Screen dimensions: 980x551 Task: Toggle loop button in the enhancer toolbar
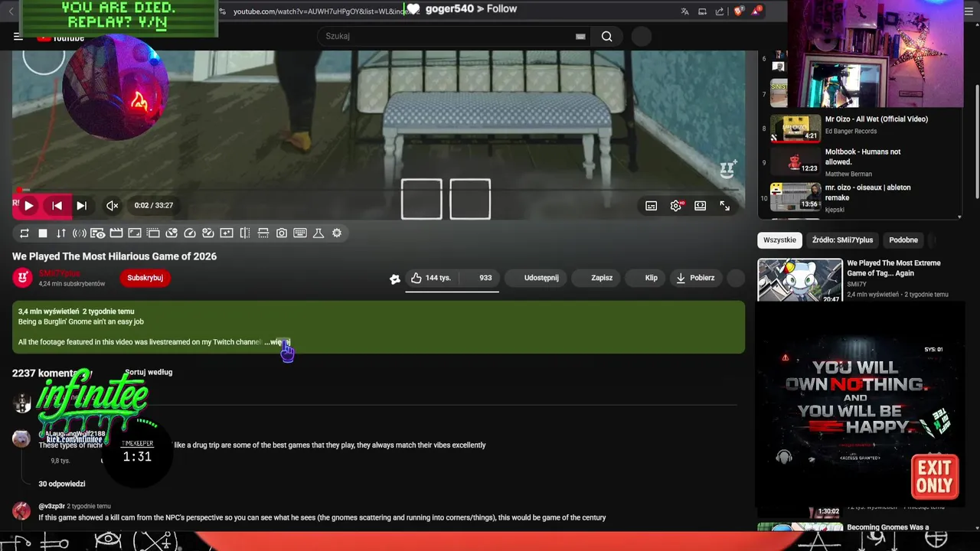[24, 233]
